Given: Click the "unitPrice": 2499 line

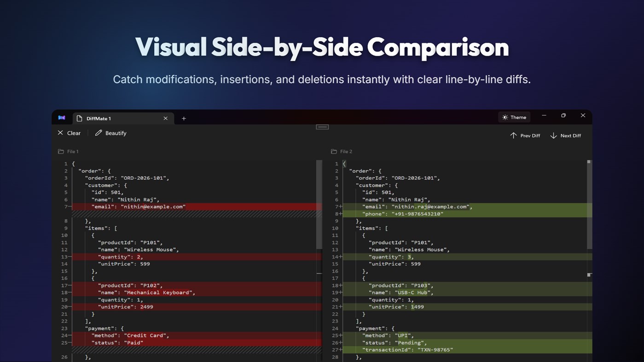Looking at the screenshot, I should pyautogui.click(x=197, y=307).
